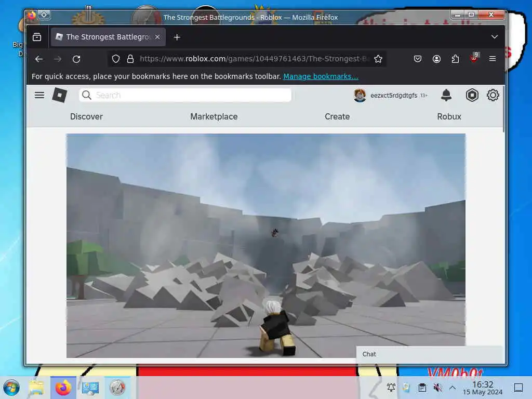Go back with the browser back arrow
This screenshot has height=399, width=532.
(38, 59)
